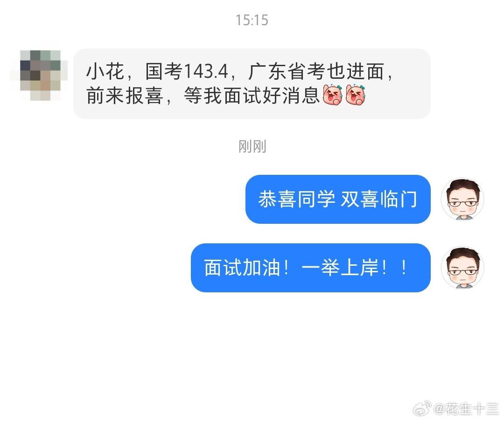Click the words 双喜临门 in blue bubble
Image resolution: width=504 pixels, height=421 pixels.
pyautogui.click(x=379, y=199)
